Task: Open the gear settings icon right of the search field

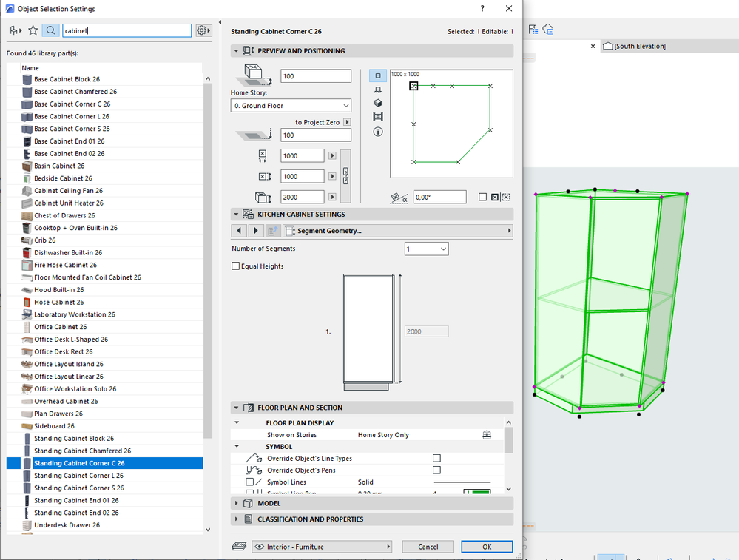Action: click(x=201, y=30)
